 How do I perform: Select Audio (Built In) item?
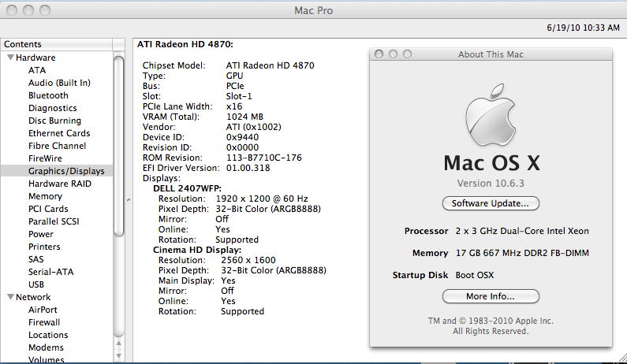click(59, 83)
